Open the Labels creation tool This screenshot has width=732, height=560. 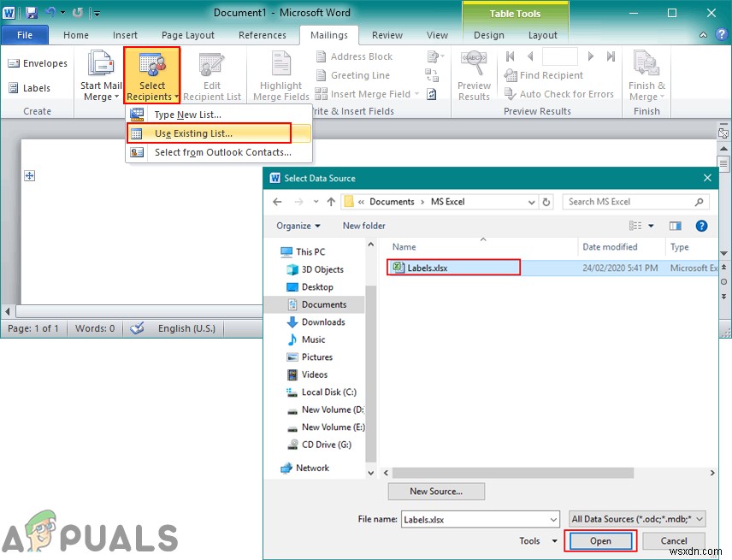pyautogui.click(x=32, y=88)
